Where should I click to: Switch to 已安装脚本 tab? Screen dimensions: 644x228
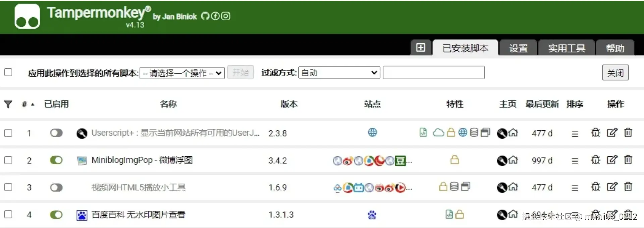click(x=465, y=48)
